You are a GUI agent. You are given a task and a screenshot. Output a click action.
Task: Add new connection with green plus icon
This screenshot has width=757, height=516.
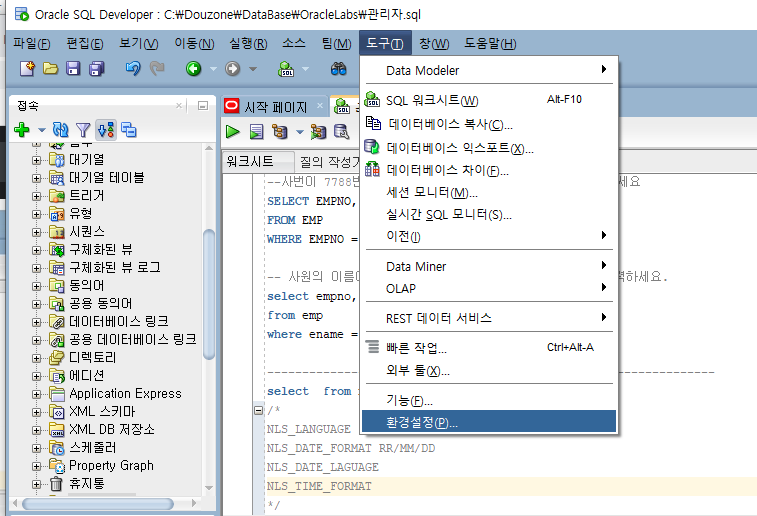coord(22,129)
